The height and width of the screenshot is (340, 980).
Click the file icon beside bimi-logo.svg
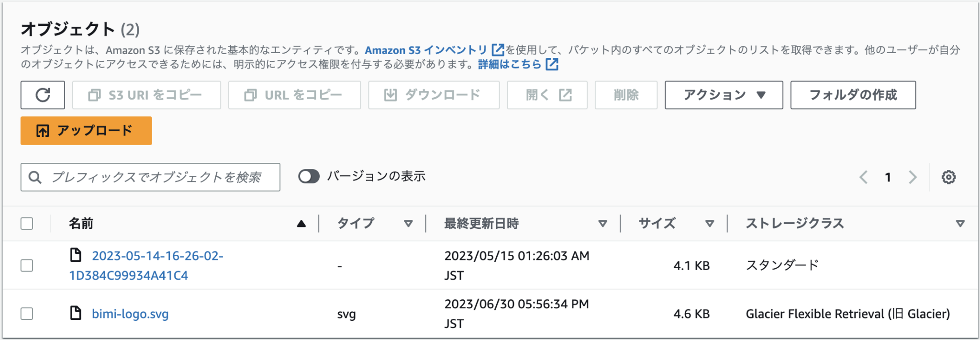[x=75, y=314]
